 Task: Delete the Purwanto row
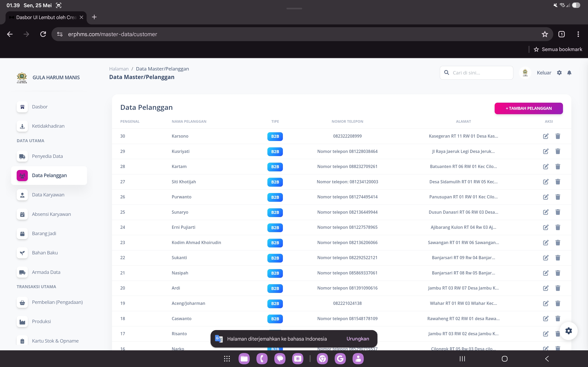pos(558,197)
